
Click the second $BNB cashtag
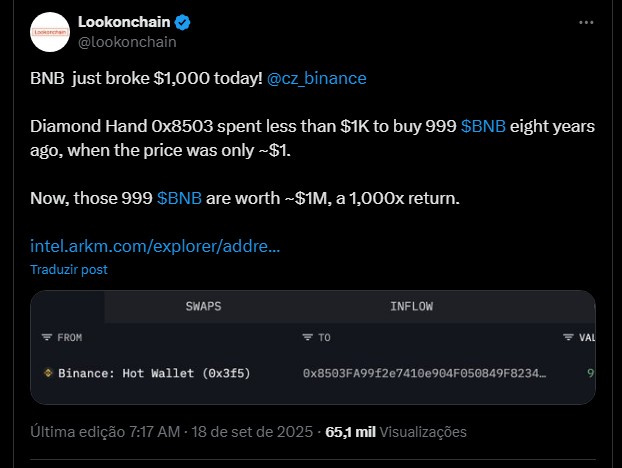tap(179, 198)
